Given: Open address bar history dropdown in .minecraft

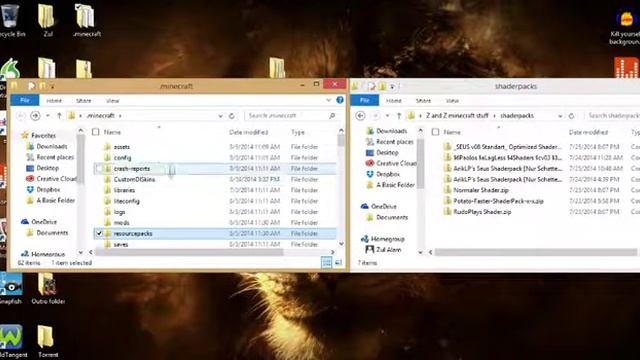Looking at the screenshot, I should tap(220, 116).
